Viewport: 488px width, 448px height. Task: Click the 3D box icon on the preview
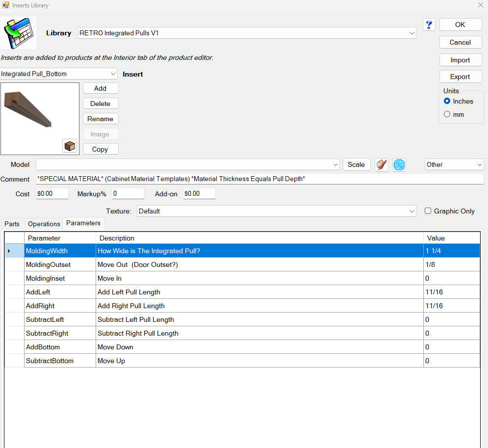[70, 146]
